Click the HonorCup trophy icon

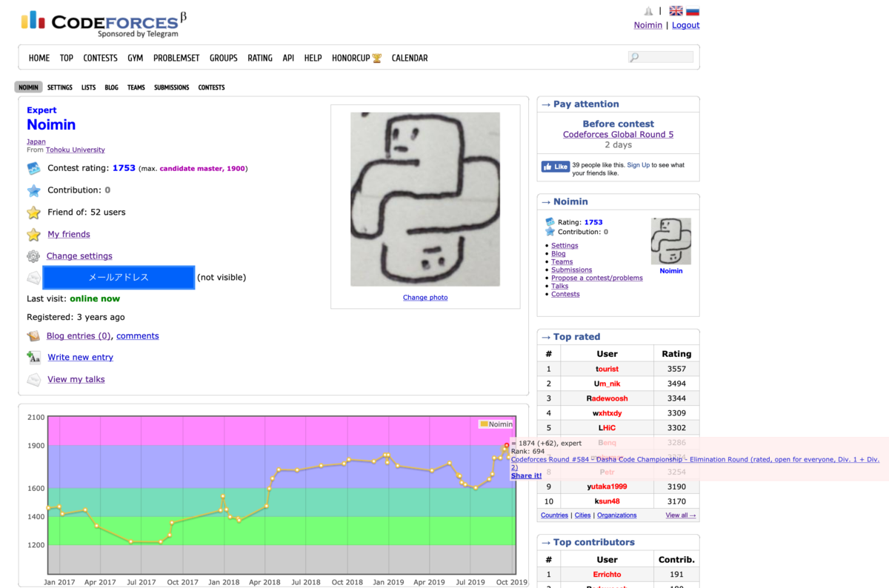377,58
